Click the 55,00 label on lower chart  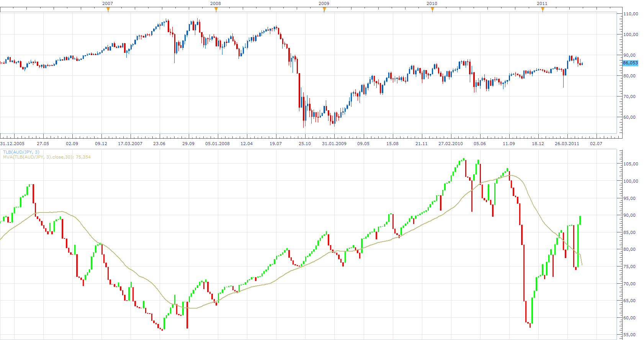629,335
